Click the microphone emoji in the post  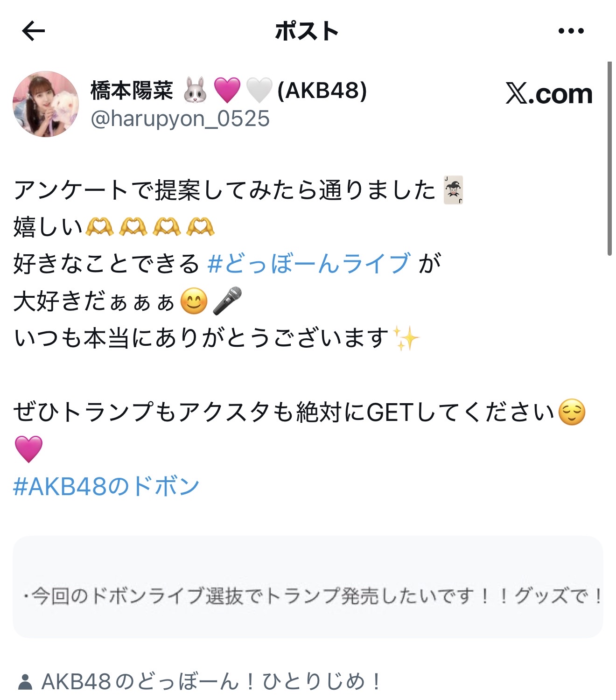coord(227,301)
